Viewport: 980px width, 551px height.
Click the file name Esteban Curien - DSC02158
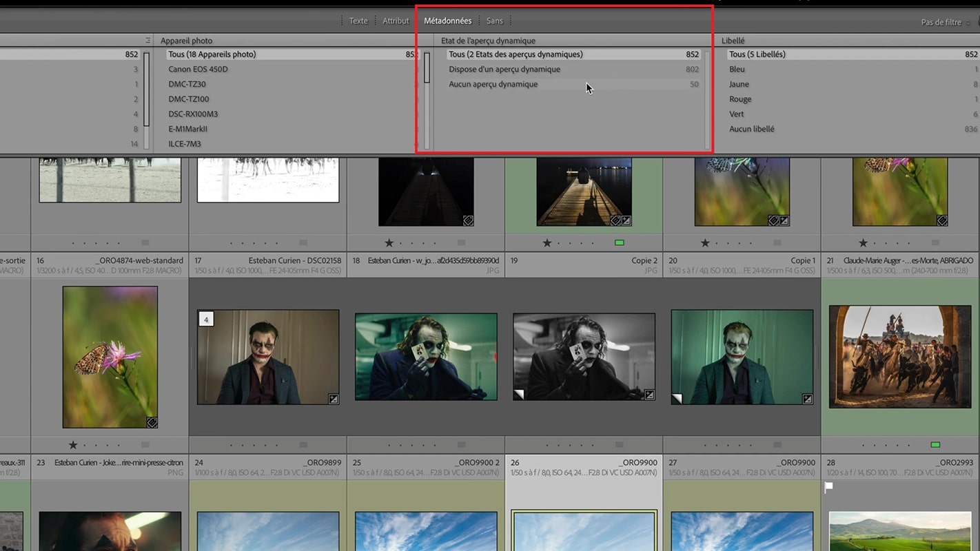click(295, 261)
